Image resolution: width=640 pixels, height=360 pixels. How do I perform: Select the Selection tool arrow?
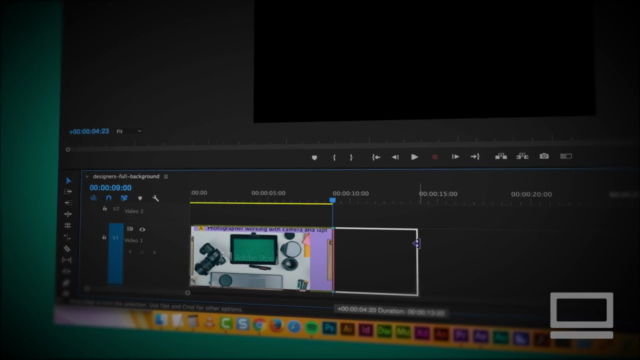tap(69, 180)
